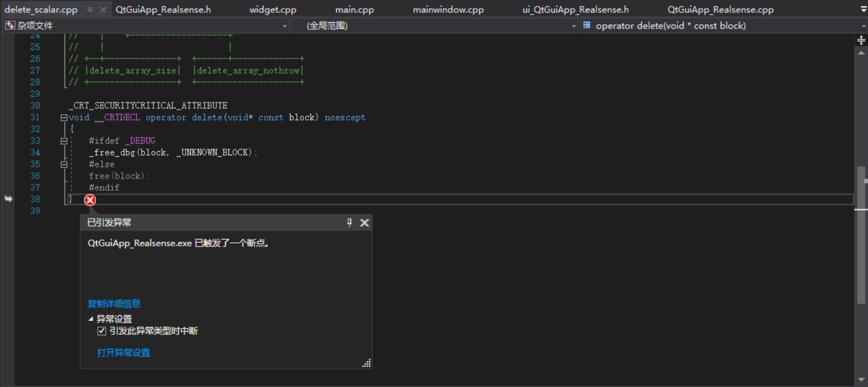Screen dimensions: 868x387
Task: Click the 打开异常设置 link
Action: [124, 352]
